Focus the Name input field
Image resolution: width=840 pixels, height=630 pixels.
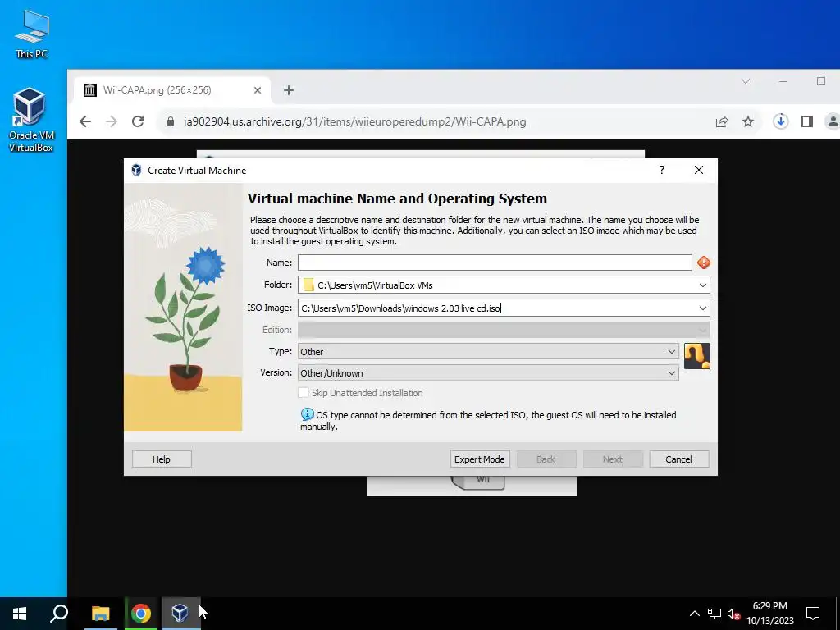click(495, 262)
